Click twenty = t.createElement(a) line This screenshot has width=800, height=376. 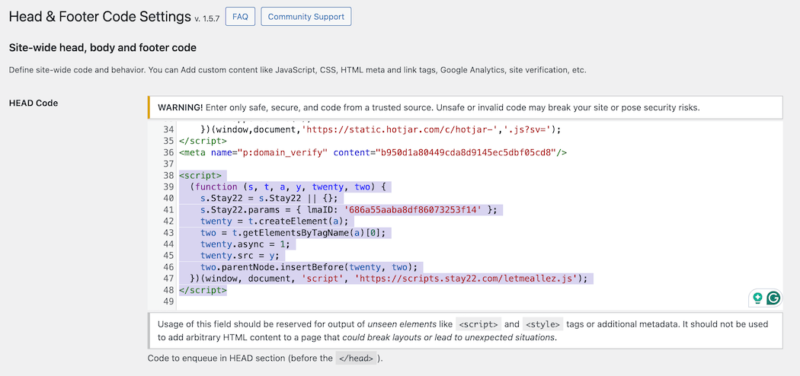tap(274, 221)
